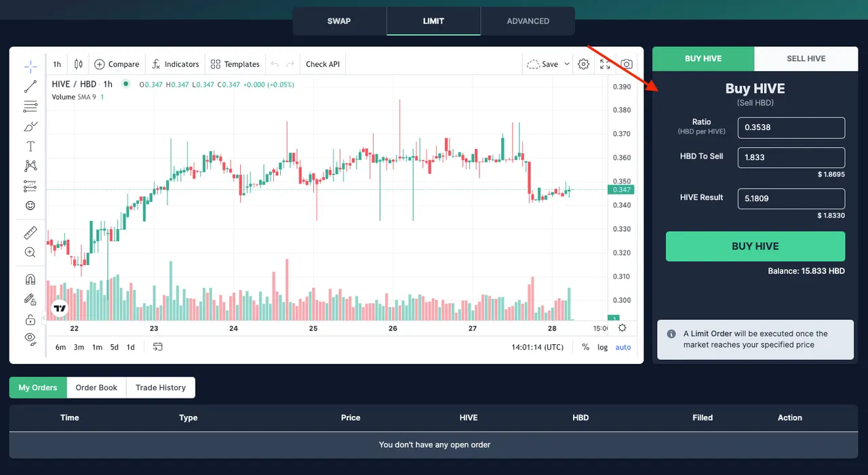Take a chart snapshot with camera icon
Image resolution: width=868 pixels, height=475 pixels.
(x=627, y=64)
